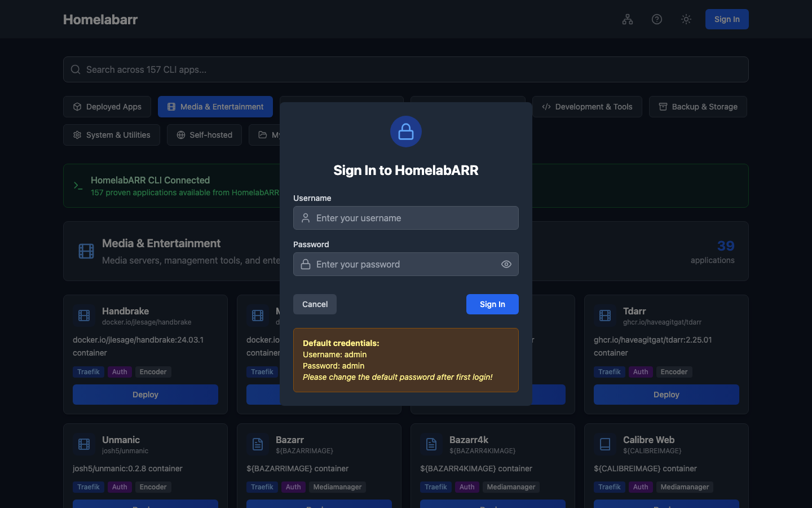This screenshot has height=508, width=812.
Task: Toggle password visibility with the eye icon
Action: click(506, 264)
